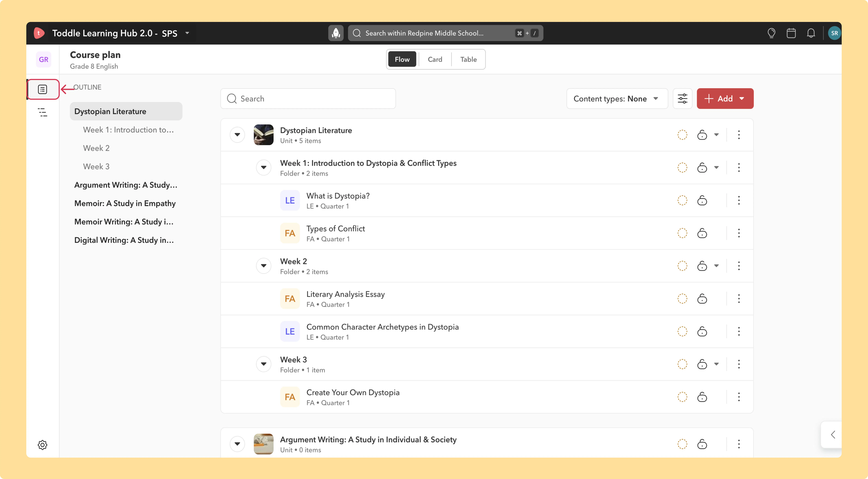Screen dimensions: 868x479
Task: Click status circle for Types of Conflict
Action: tap(682, 233)
